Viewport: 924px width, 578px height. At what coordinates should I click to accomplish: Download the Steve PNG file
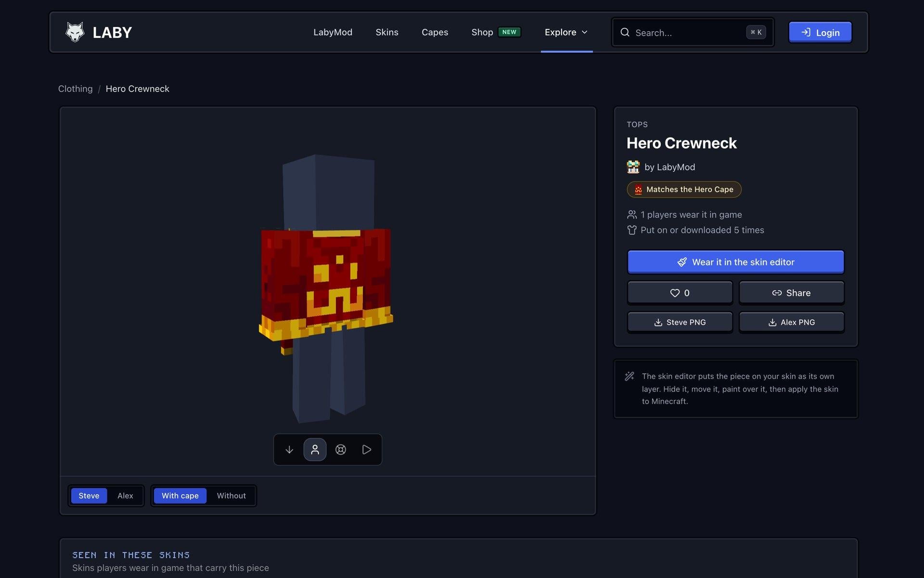680,322
